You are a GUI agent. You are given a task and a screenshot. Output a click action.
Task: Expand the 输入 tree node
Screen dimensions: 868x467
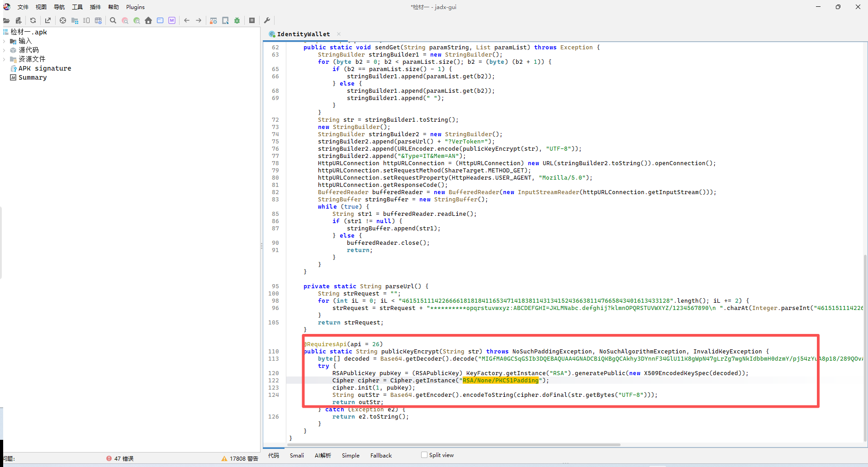pyautogui.click(x=4, y=41)
